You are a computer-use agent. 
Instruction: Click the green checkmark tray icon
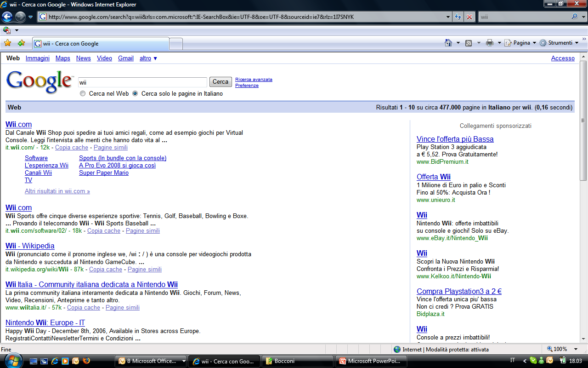point(533,361)
